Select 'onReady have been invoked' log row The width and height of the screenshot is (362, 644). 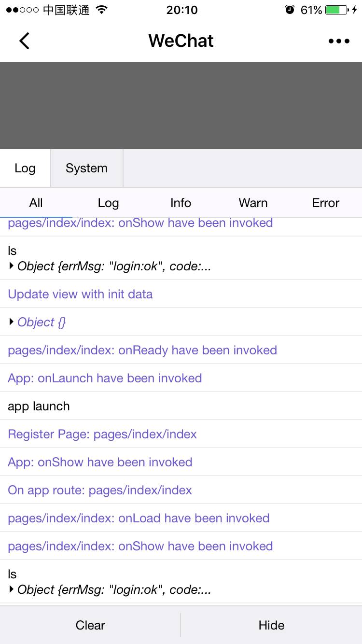click(181, 350)
